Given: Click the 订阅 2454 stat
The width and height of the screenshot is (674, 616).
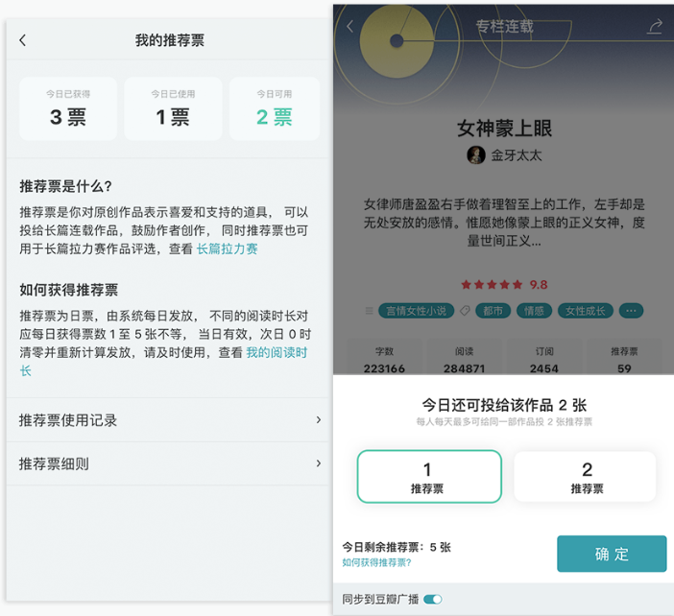Looking at the screenshot, I should click(544, 359).
